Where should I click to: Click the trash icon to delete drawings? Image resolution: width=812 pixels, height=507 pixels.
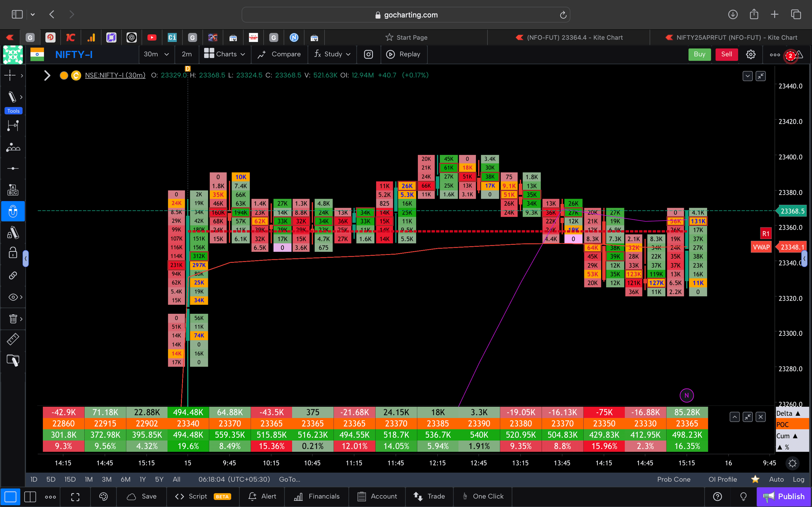click(13, 319)
